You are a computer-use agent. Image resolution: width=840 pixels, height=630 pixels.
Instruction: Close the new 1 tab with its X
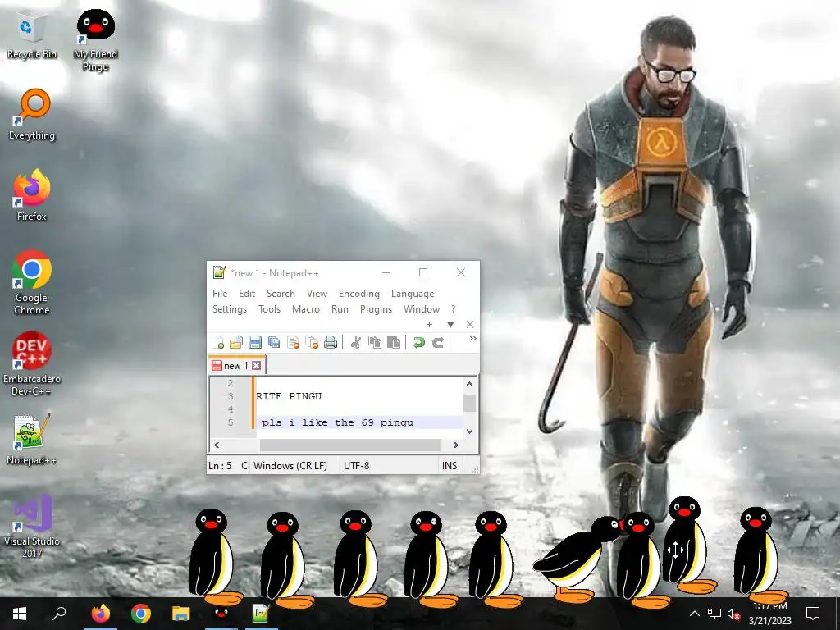257,365
